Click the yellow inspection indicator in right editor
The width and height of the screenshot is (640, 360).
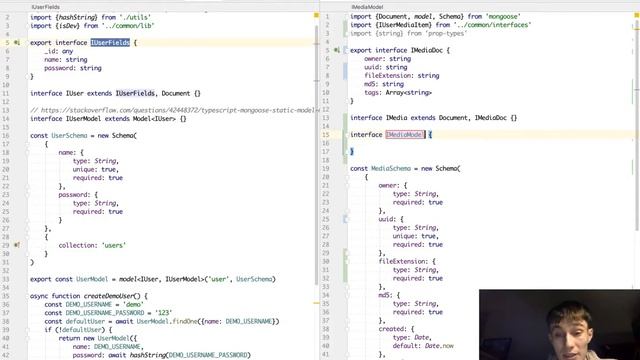click(x=637, y=15)
